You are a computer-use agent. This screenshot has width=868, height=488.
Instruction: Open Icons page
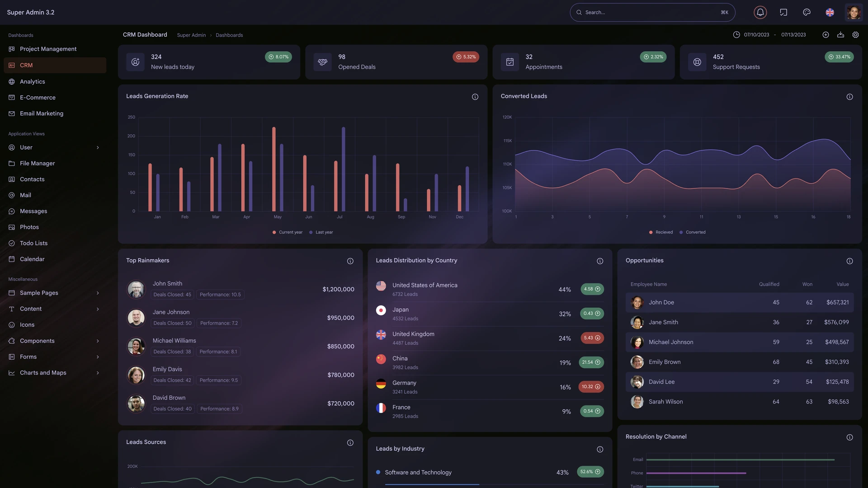tap(55, 324)
